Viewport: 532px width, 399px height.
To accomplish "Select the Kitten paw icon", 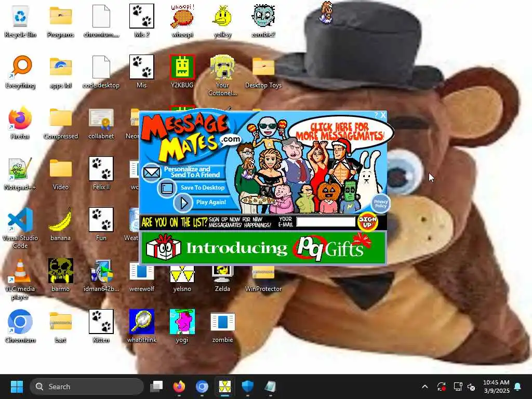I will click(x=101, y=326).
